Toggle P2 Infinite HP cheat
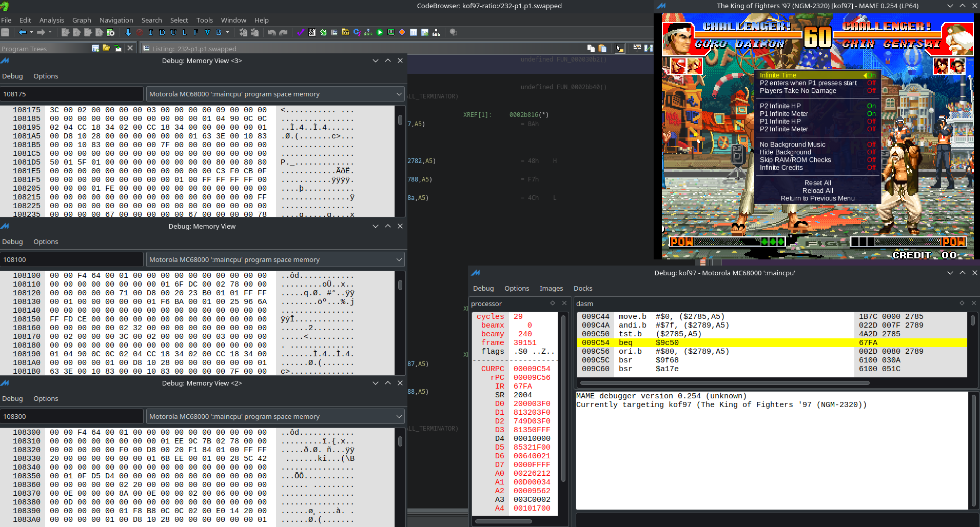Image resolution: width=980 pixels, height=527 pixels. [x=817, y=106]
